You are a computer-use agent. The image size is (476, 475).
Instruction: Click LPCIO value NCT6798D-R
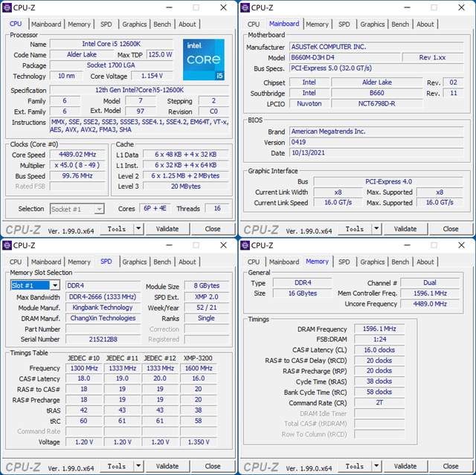(376, 104)
